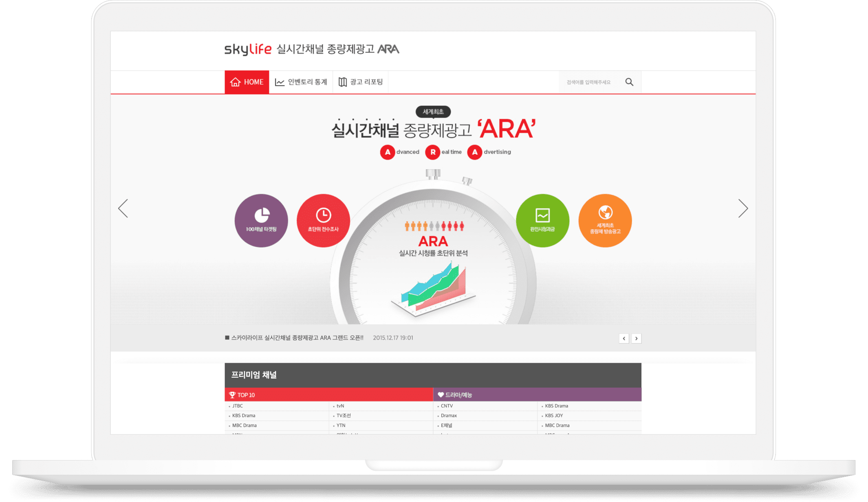Open the TV조선 channel link
The width and height of the screenshot is (868, 502).
point(344,416)
